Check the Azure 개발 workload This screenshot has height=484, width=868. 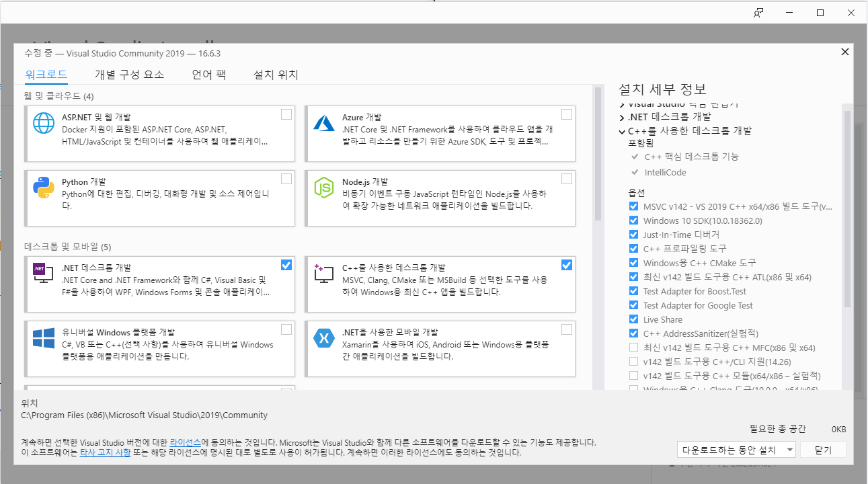[x=567, y=114]
